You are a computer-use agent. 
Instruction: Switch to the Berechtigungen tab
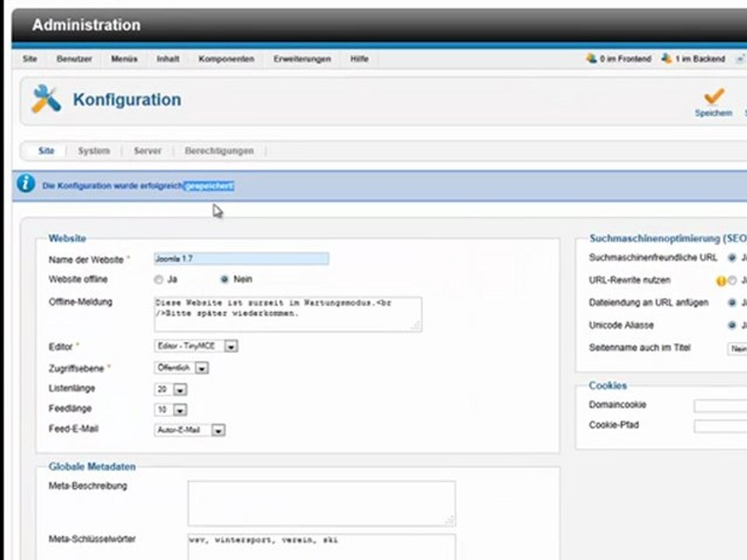[219, 151]
